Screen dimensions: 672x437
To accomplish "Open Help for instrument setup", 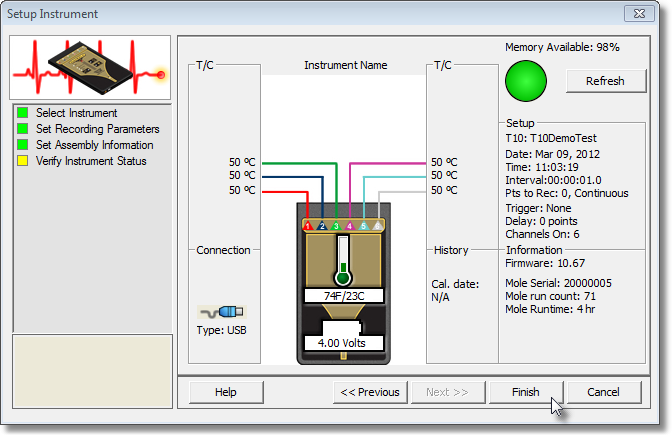I will (226, 392).
